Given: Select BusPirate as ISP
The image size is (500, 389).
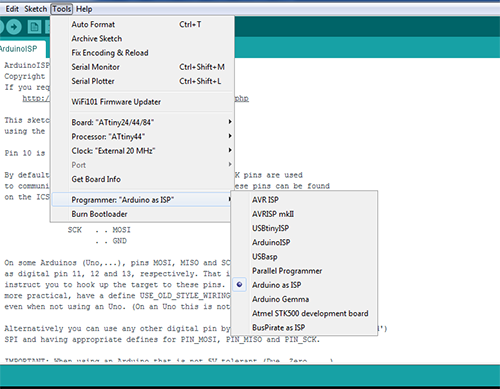Looking at the screenshot, I should (x=304, y=327).
